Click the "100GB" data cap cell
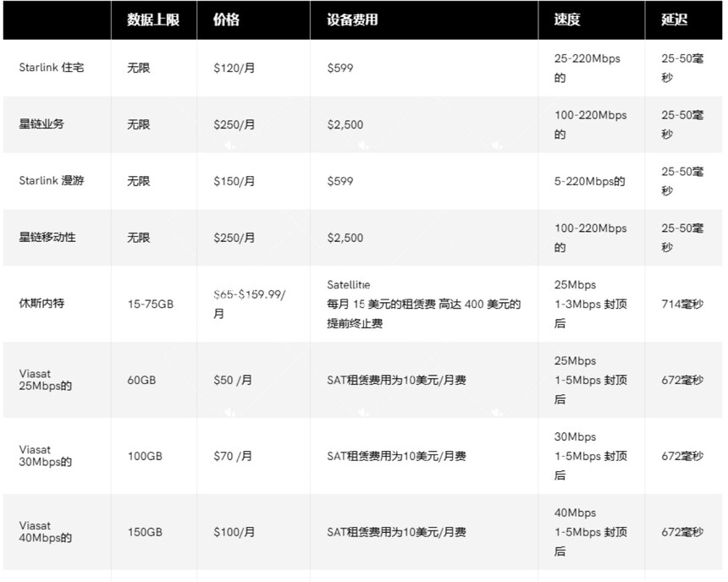 (x=145, y=457)
